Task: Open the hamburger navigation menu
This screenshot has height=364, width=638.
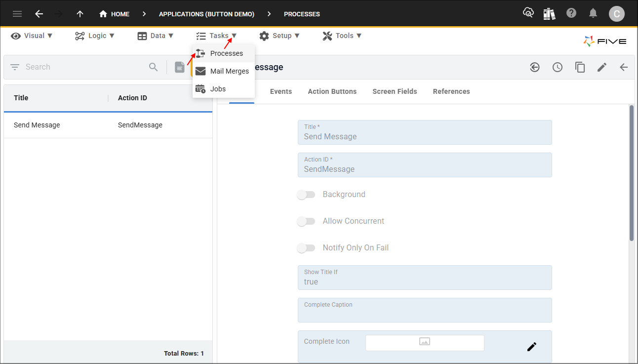Action: click(17, 14)
